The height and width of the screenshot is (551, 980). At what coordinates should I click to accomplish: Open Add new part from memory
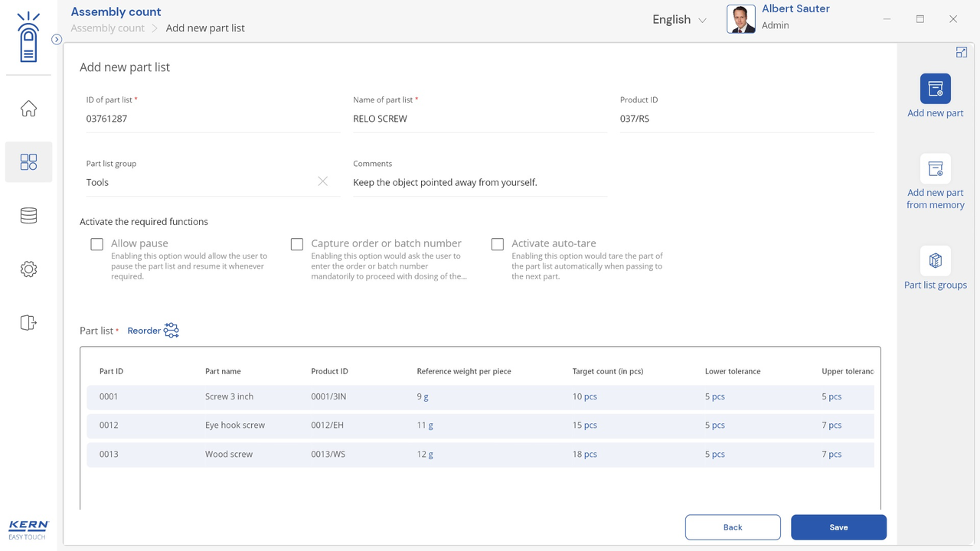point(935,169)
